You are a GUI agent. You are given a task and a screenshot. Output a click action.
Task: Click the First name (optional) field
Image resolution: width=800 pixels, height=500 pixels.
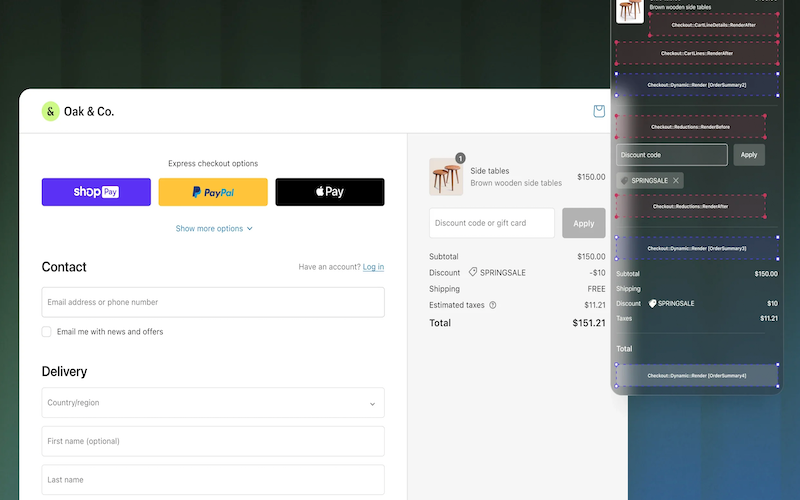point(213,441)
